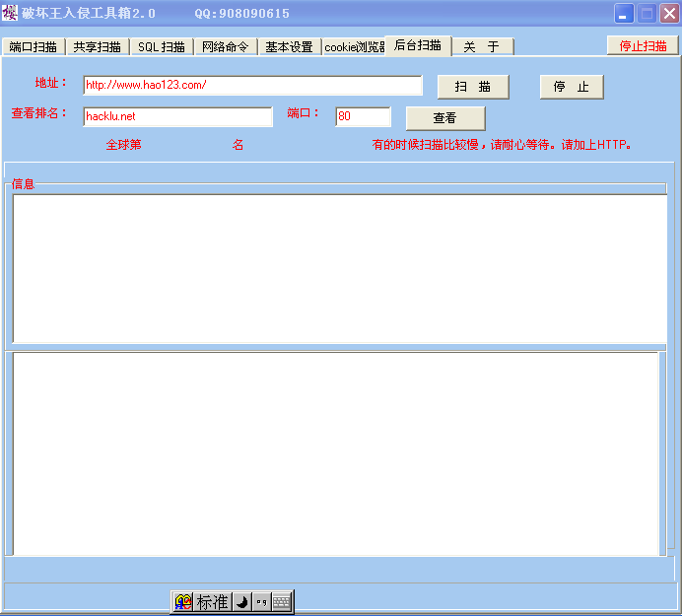
Task: Go to the 网络命令 tab
Action: click(x=226, y=46)
